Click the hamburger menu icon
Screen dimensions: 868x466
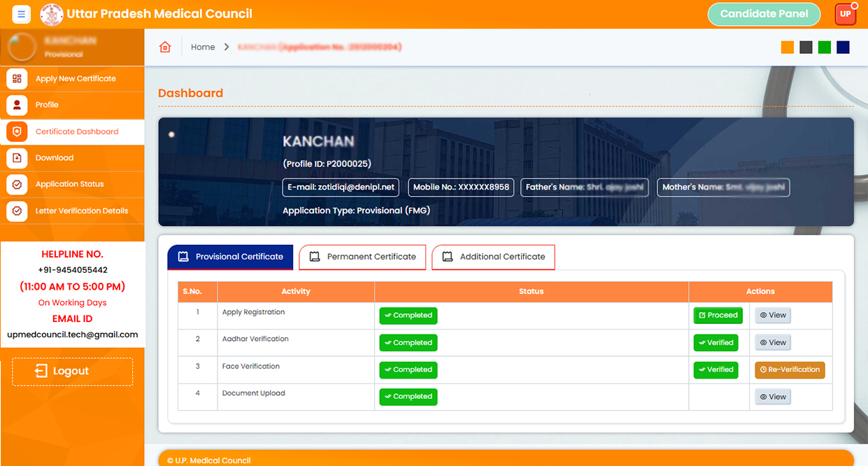22,14
